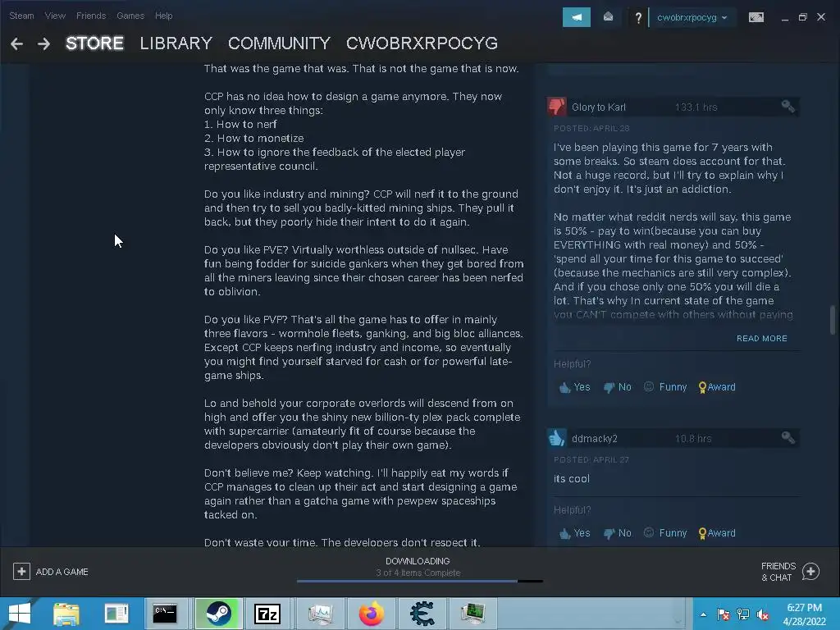
Task: Open Cheat Engine from taskbar
Action: [x=422, y=614]
